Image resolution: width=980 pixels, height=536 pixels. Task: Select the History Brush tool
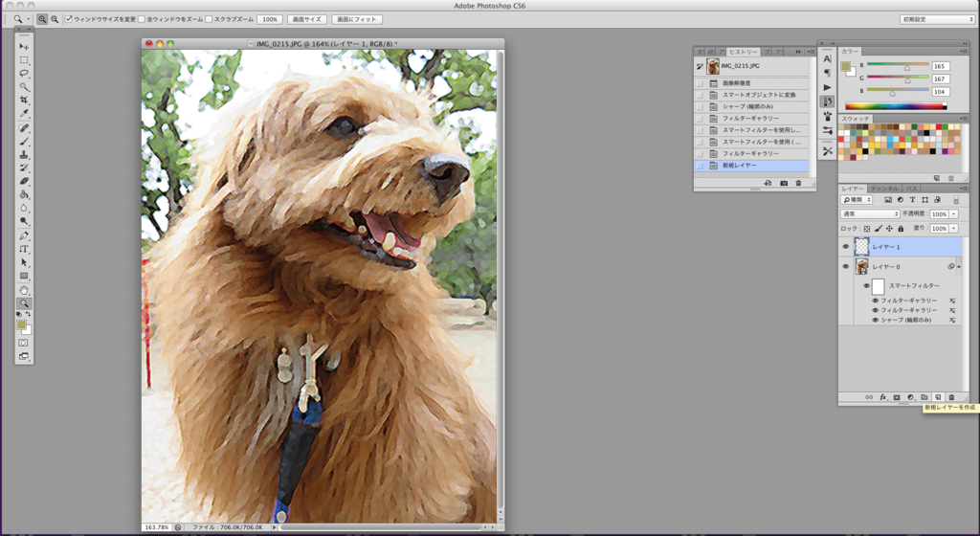(24, 168)
